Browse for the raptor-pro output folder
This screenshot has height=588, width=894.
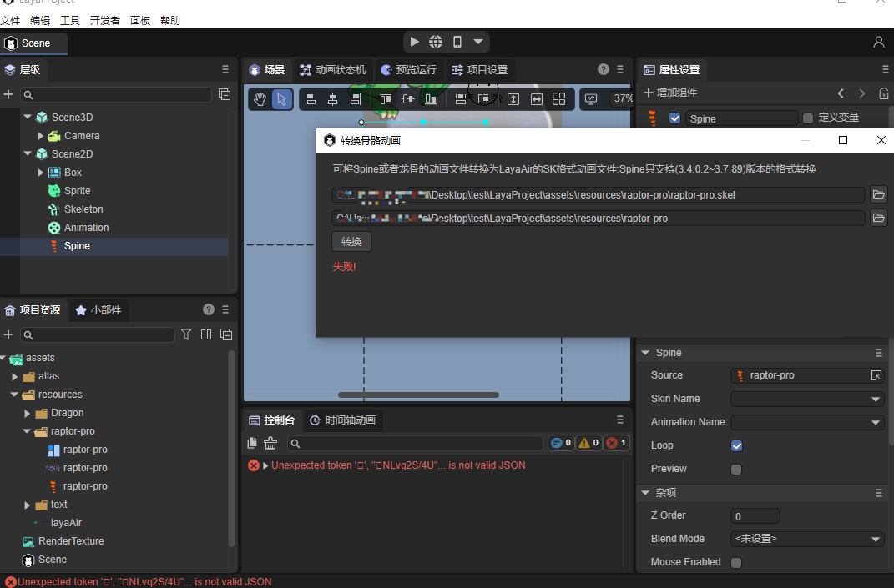pos(879,219)
